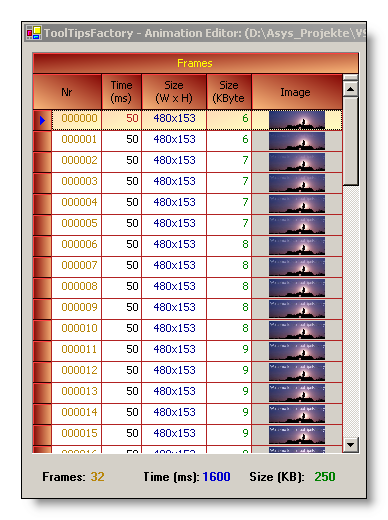
Task: Select frame number 000012
Action: pos(79,370)
